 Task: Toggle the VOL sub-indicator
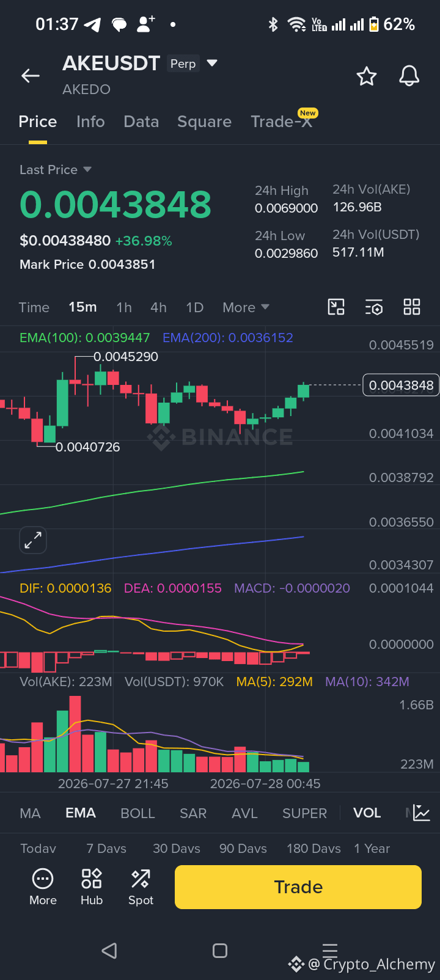point(367,813)
